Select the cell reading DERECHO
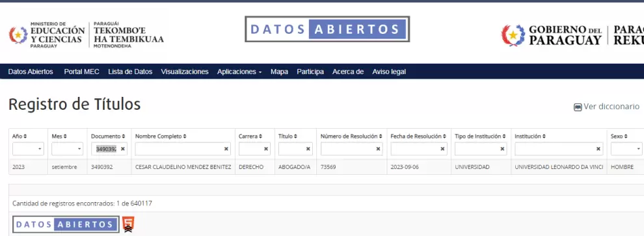 click(x=254, y=168)
